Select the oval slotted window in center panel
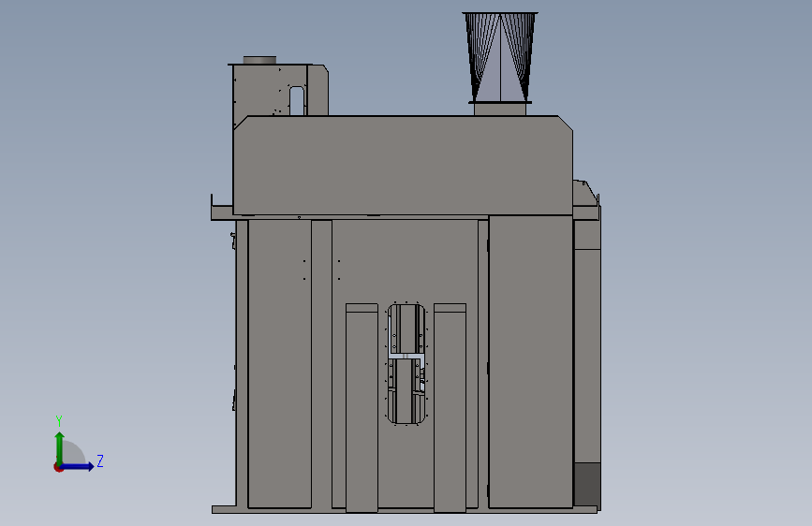Image resolution: width=812 pixels, height=526 pixels. point(406,363)
